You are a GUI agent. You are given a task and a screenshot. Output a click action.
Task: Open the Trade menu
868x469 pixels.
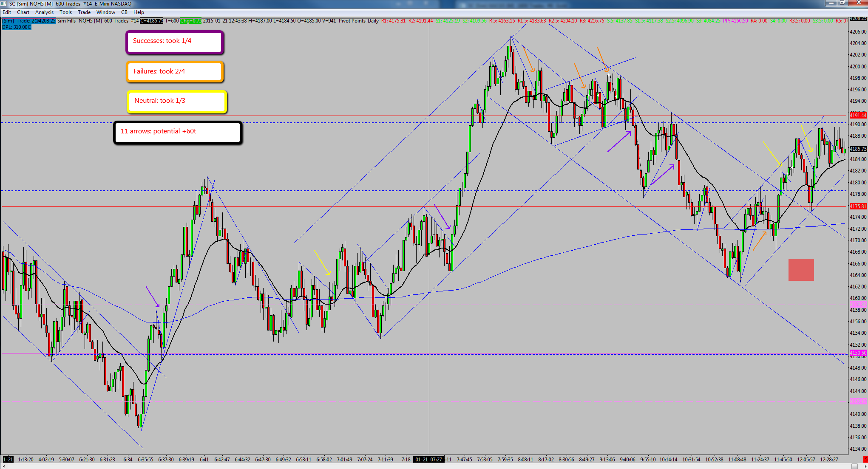click(x=84, y=12)
